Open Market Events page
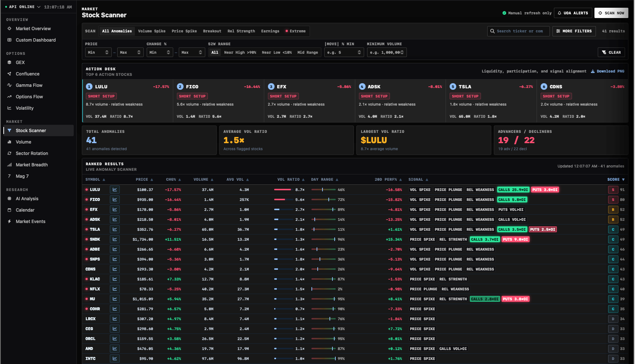The width and height of the screenshot is (635, 364). point(38,222)
